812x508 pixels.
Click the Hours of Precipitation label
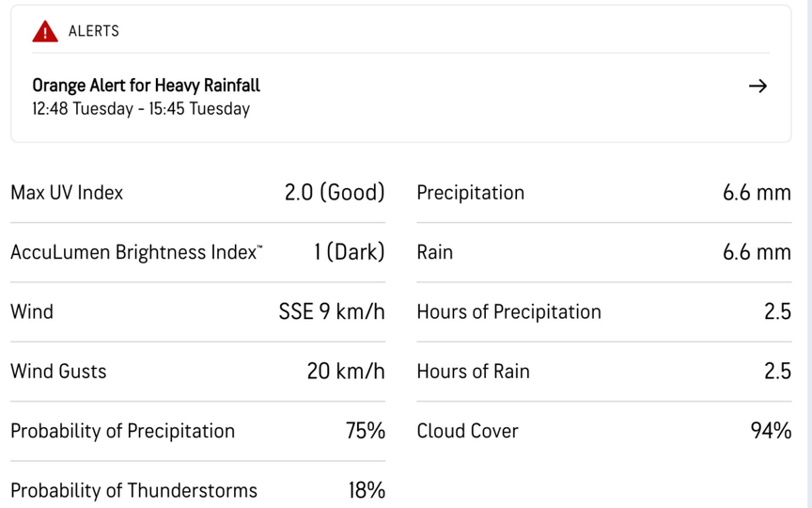[508, 311]
